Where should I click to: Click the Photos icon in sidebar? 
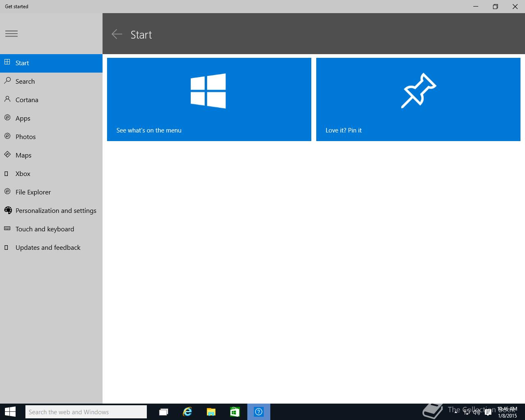(7, 136)
